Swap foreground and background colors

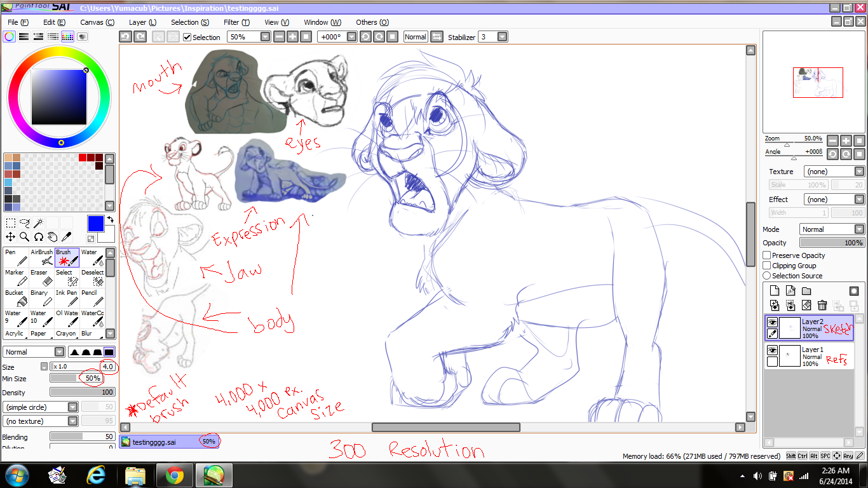click(109, 219)
